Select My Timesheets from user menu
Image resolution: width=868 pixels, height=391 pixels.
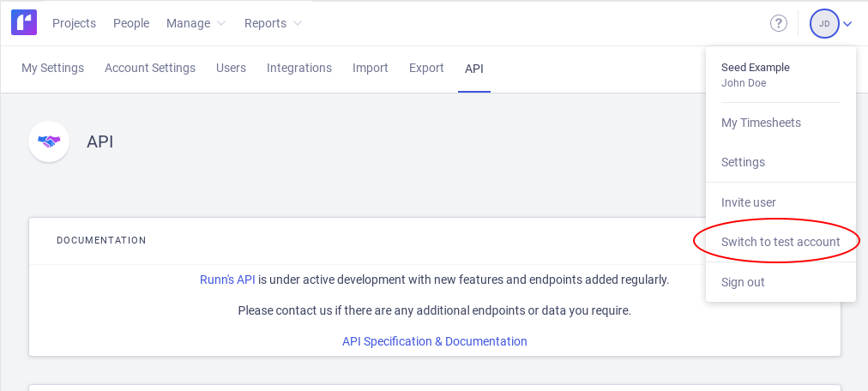761,123
